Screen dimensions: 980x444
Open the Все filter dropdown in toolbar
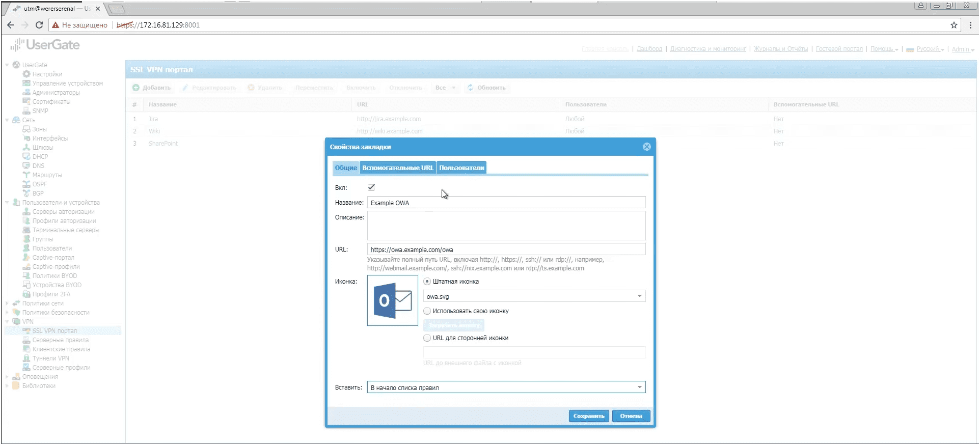tap(445, 88)
